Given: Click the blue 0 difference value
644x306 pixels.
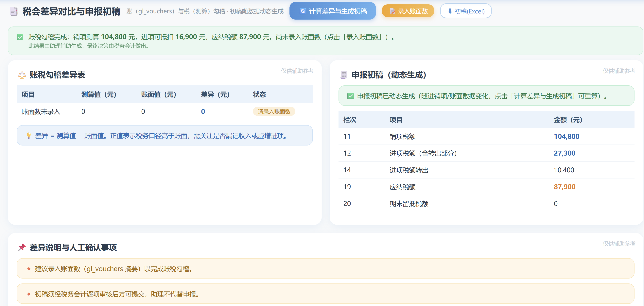Looking at the screenshot, I should click(203, 111).
